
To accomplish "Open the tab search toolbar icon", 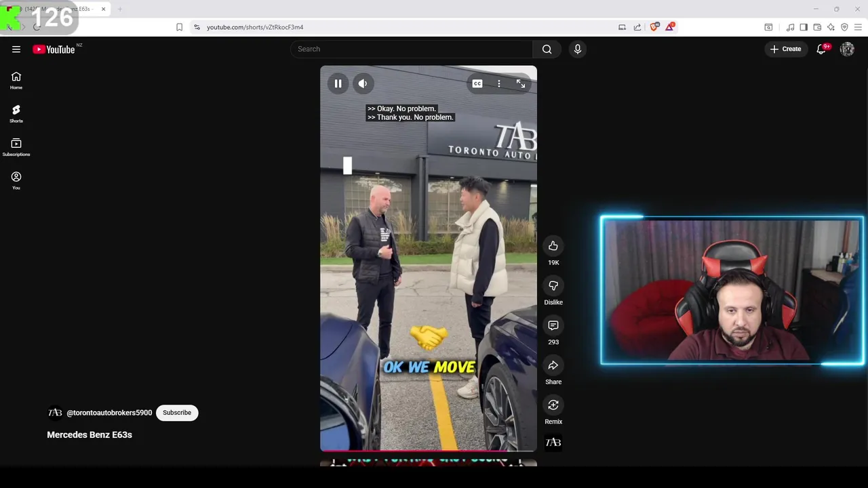I will 768,27.
